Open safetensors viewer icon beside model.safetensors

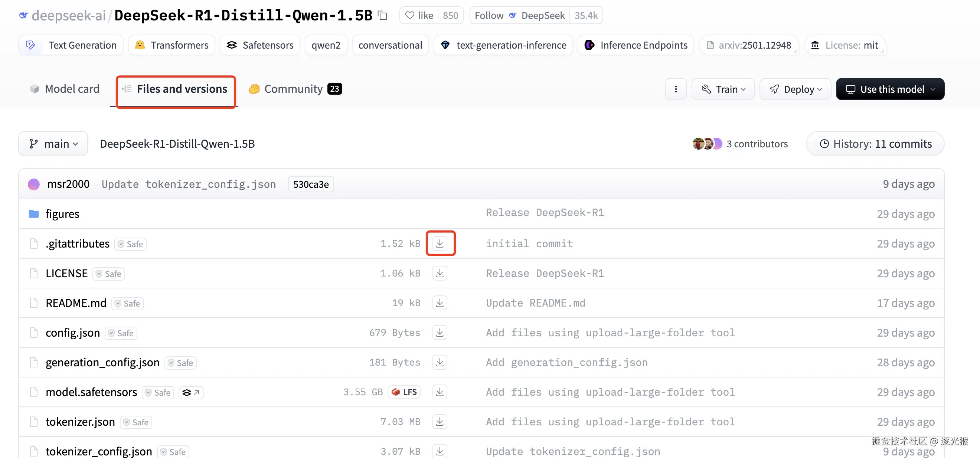point(191,392)
